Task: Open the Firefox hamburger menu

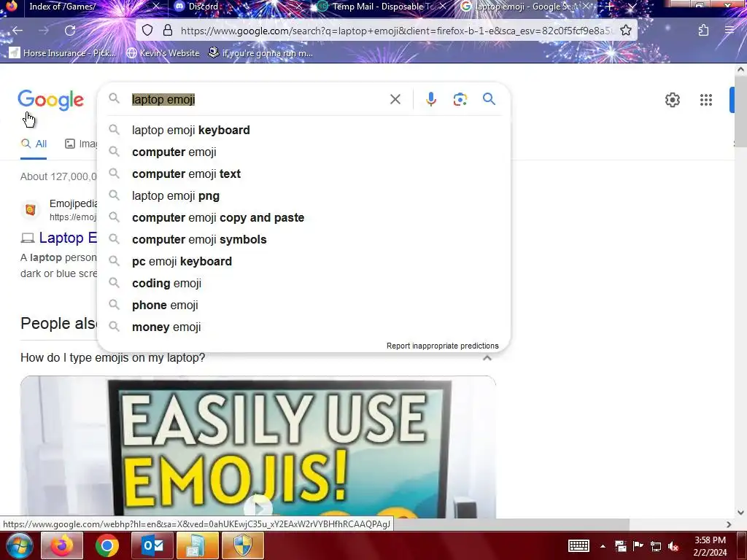Action: coord(729,31)
